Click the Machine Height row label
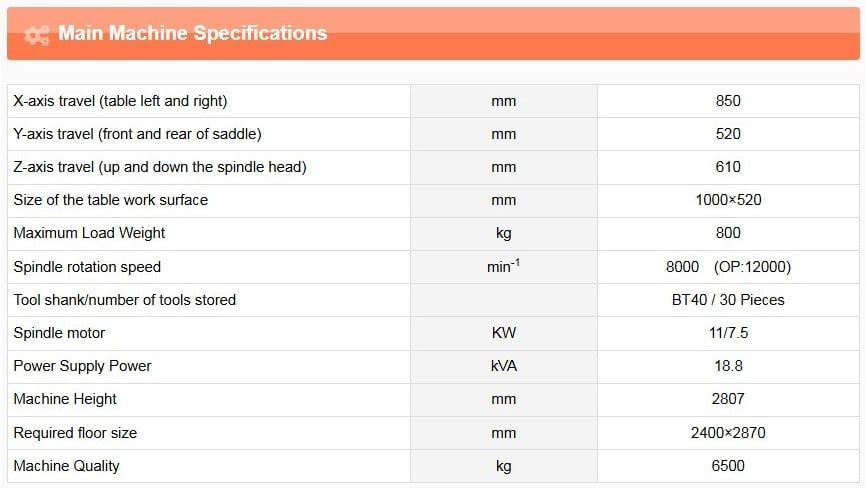Screen dimensions: 865x492 (x=65, y=399)
